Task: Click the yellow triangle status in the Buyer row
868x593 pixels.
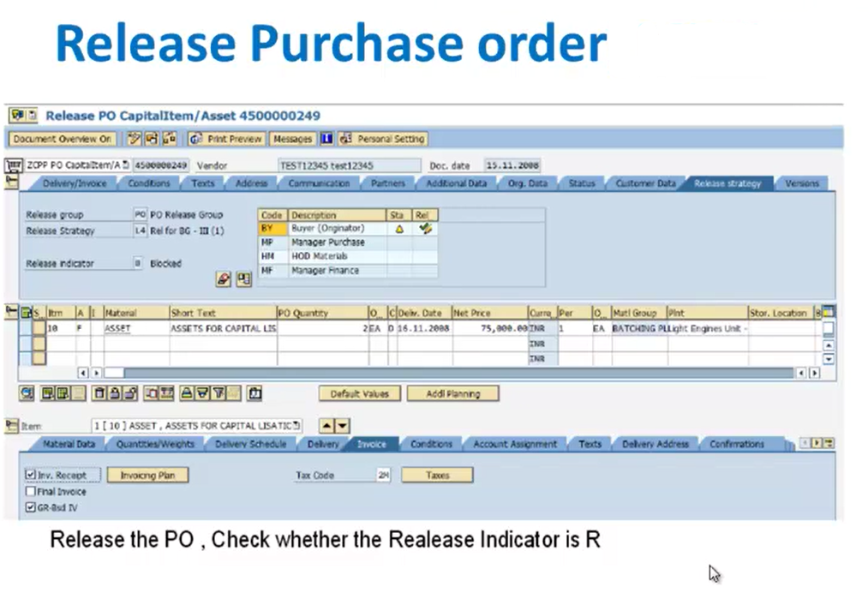Action: click(x=399, y=229)
